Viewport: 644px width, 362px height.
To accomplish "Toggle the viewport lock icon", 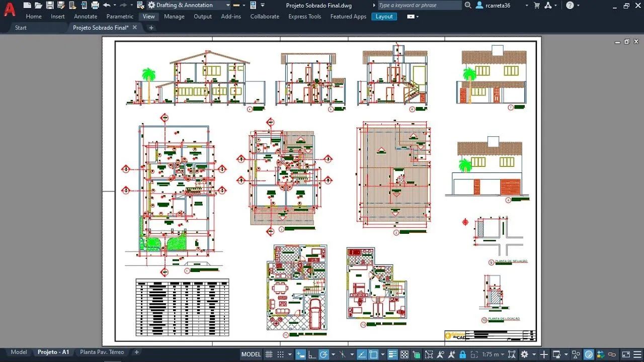I will coord(462,354).
